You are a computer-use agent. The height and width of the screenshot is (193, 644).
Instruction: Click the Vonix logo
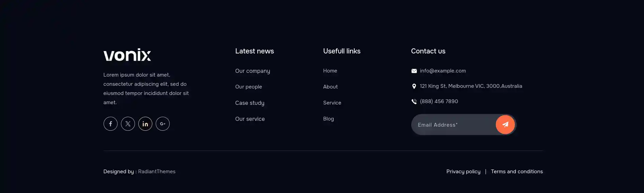(x=127, y=55)
